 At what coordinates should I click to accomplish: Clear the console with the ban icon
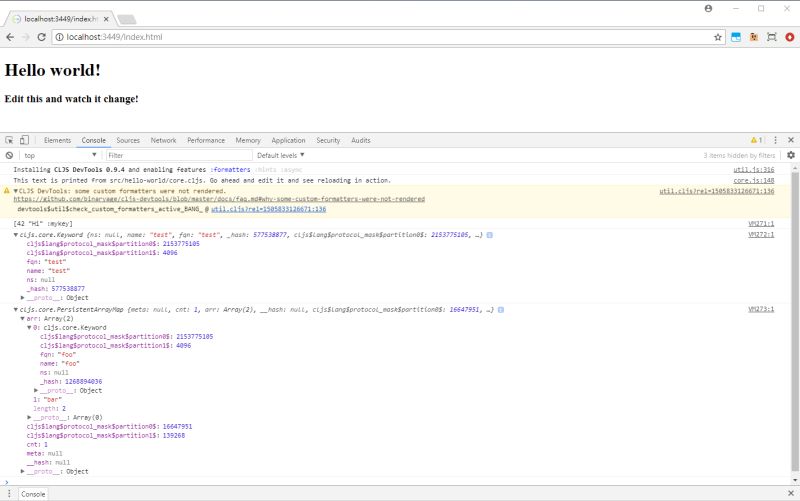click(x=9, y=156)
